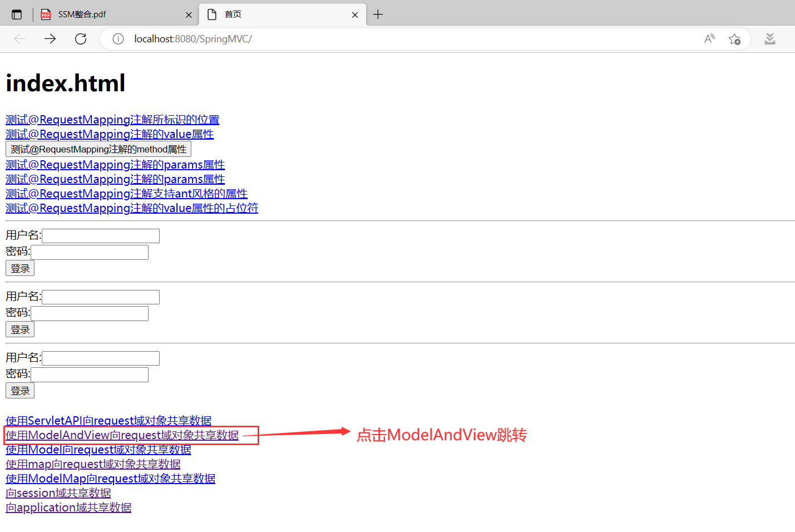Submit the second form's 登录 button

pyautogui.click(x=20, y=329)
